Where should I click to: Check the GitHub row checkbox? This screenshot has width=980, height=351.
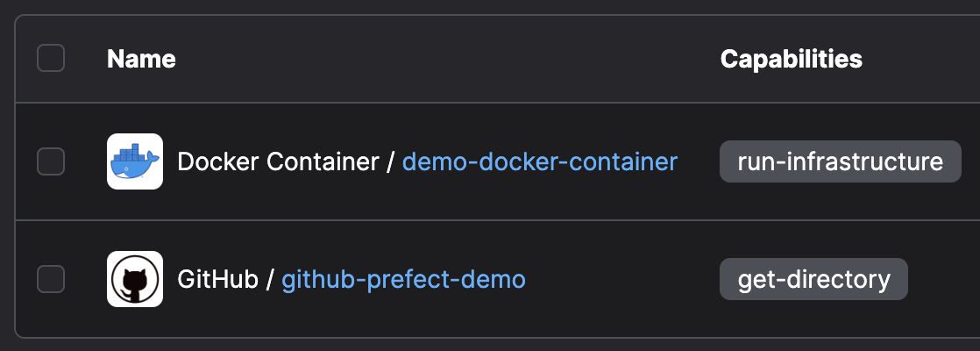click(x=51, y=279)
